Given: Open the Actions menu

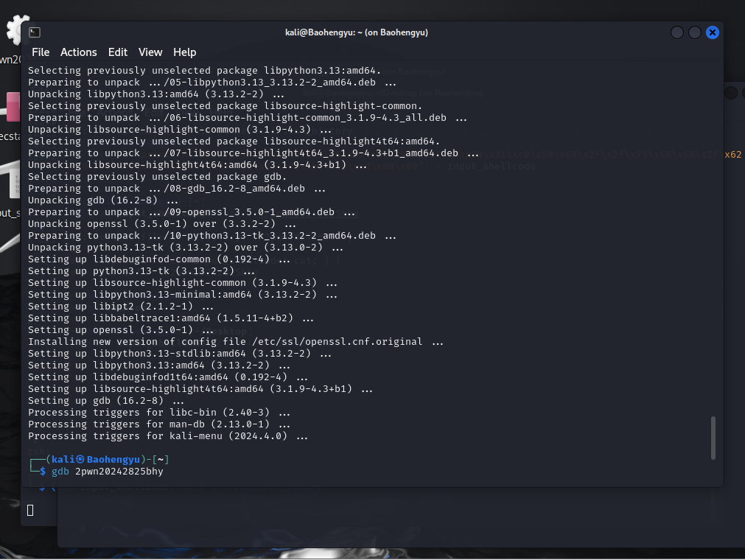Looking at the screenshot, I should (x=78, y=52).
